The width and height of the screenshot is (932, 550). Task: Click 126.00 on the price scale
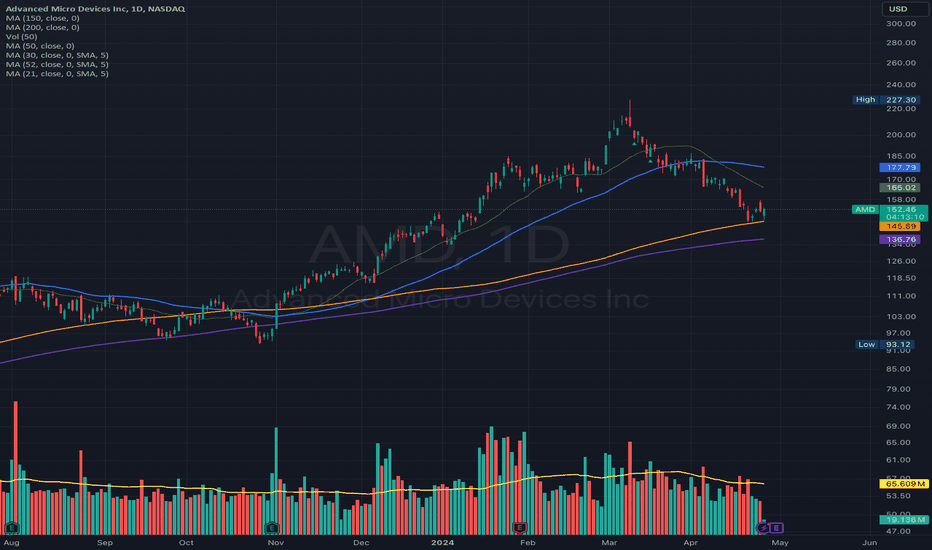(x=901, y=261)
